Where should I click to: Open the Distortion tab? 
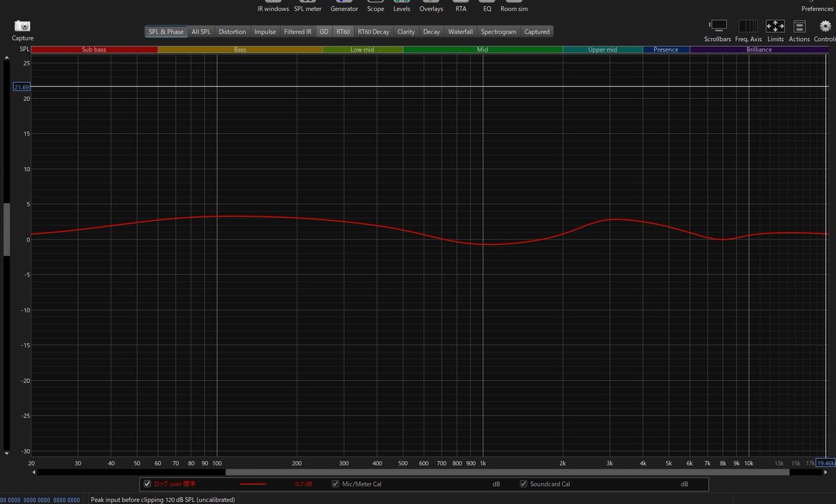(x=232, y=31)
